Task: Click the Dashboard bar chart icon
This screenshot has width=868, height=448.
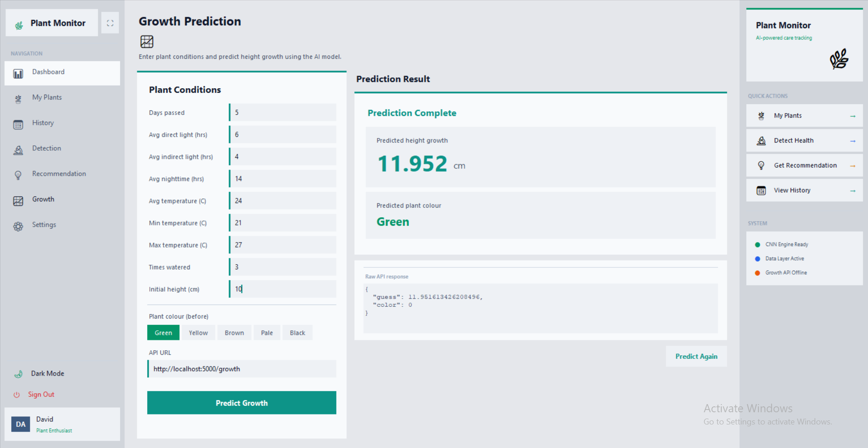Action: tap(18, 74)
